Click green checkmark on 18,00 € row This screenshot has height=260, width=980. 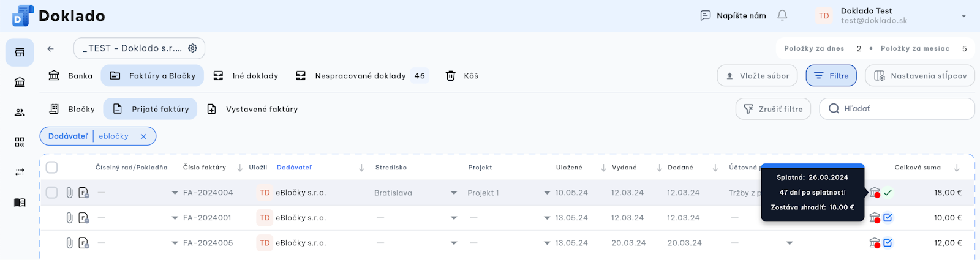coord(888,193)
